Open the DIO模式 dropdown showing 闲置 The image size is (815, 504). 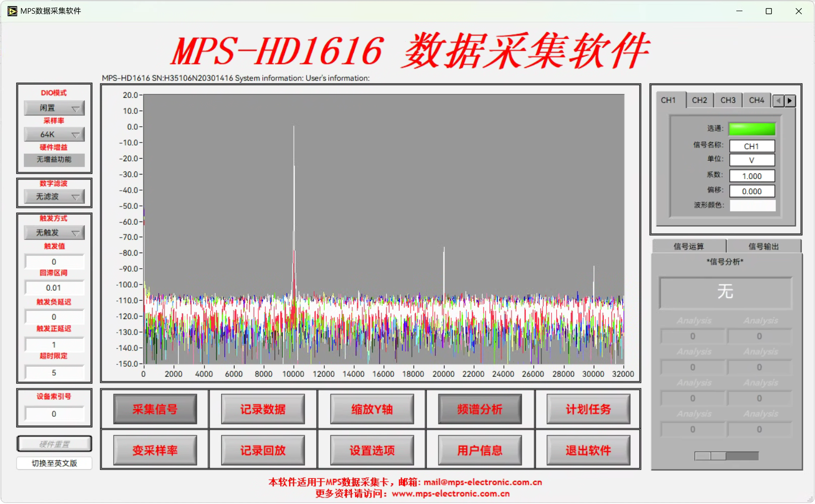[54, 108]
